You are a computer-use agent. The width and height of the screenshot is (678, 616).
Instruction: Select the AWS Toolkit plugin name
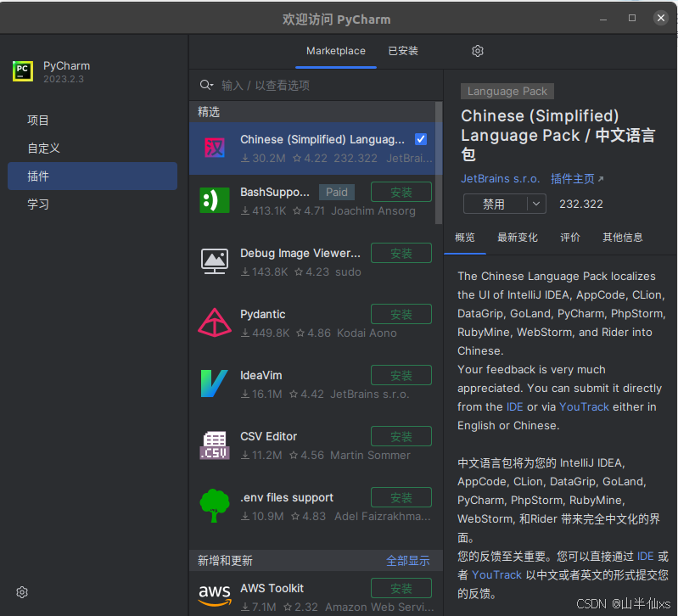(x=272, y=588)
